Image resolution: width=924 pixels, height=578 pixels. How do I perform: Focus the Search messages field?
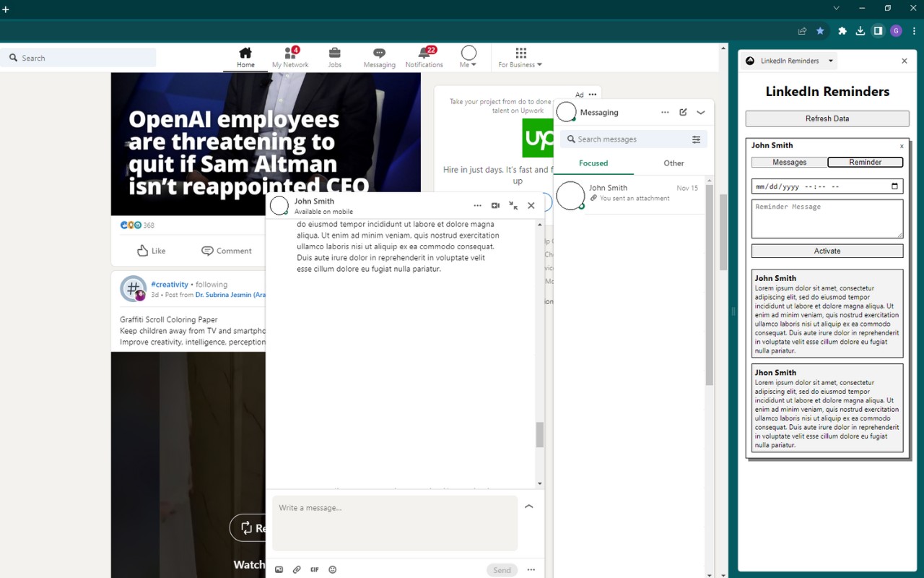pos(625,139)
